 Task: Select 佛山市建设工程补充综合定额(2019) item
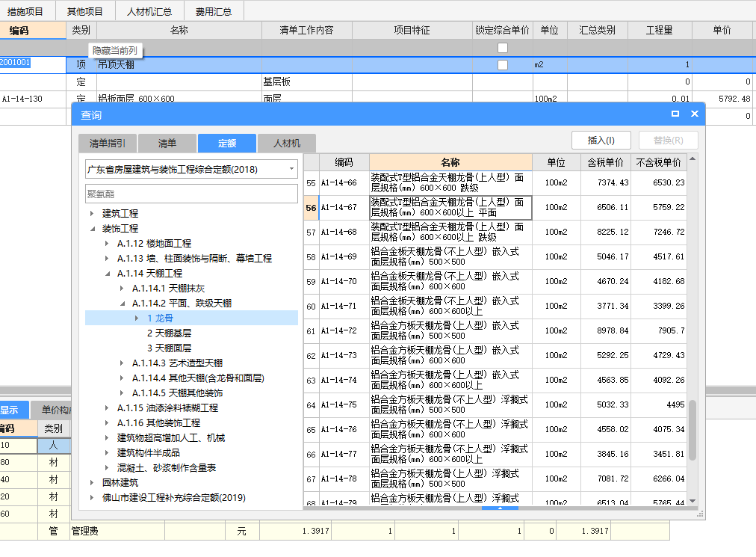(173, 498)
